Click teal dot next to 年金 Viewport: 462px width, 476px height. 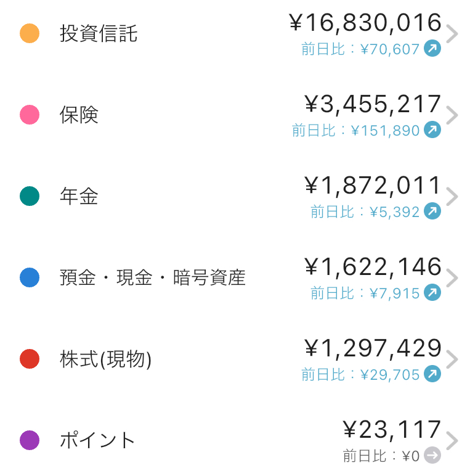(x=30, y=196)
